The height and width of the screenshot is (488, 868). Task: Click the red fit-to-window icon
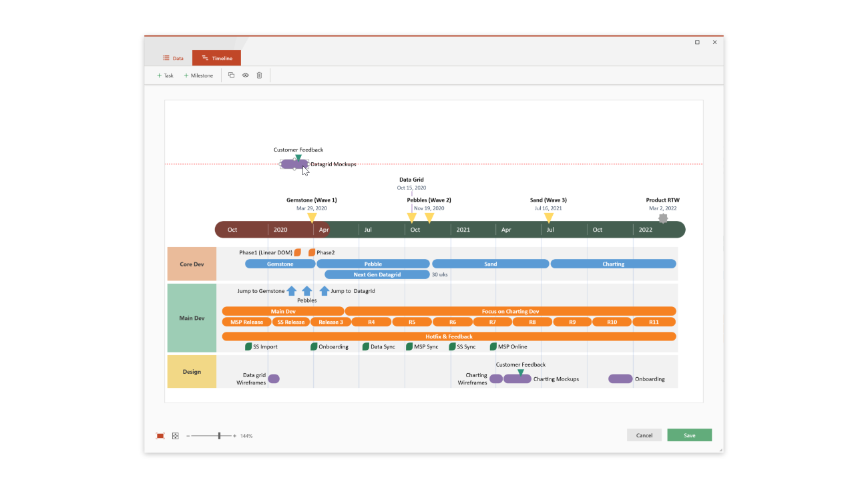tap(160, 436)
